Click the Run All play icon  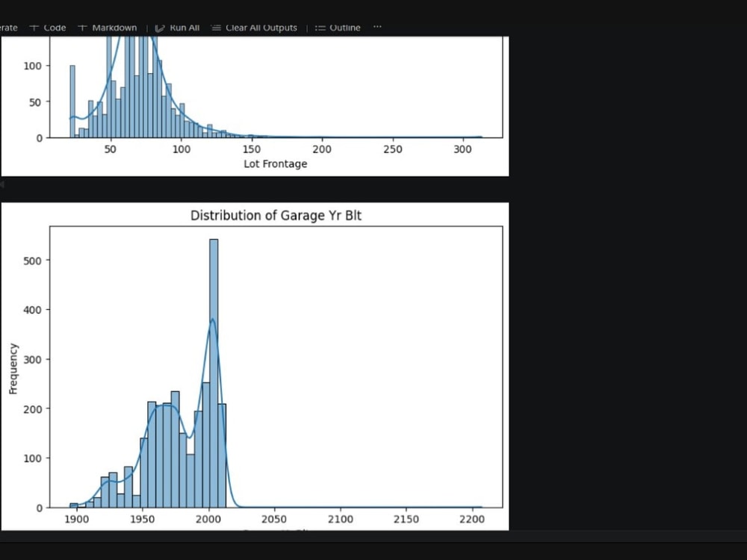pyautogui.click(x=160, y=28)
